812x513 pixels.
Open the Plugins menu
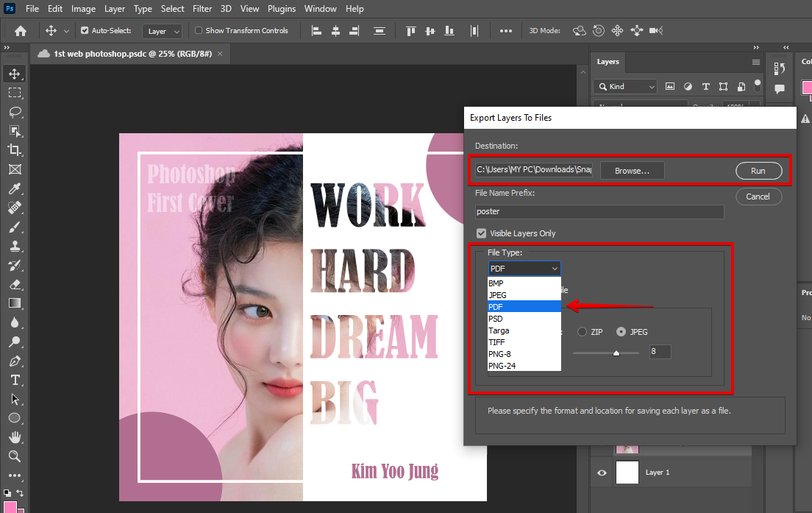281,9
